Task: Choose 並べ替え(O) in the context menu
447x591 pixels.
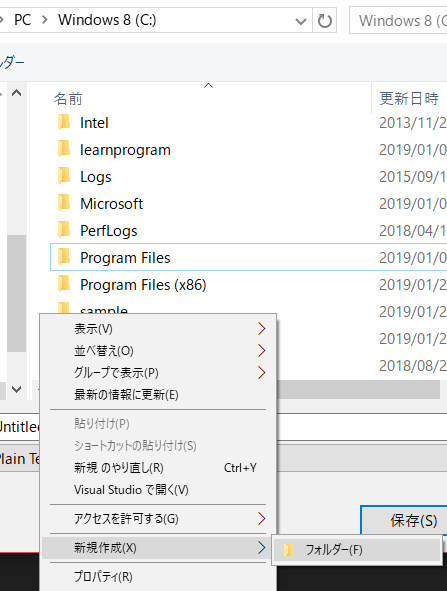Action: point(158,351)
